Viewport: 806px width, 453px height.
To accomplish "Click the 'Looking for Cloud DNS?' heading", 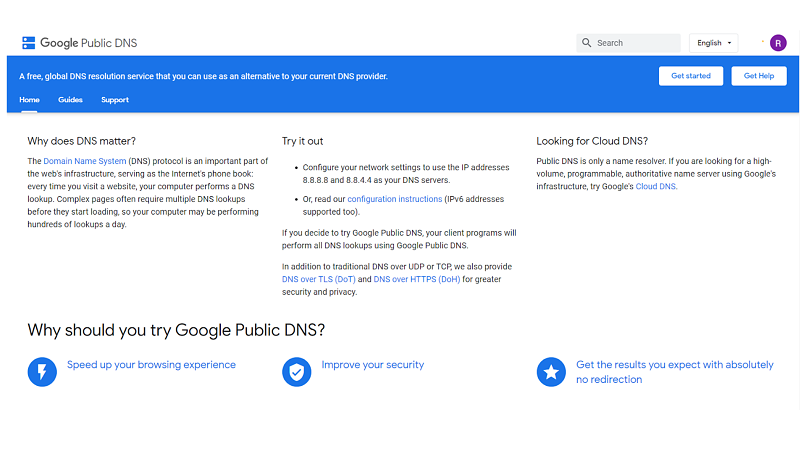I will (x=592, y=141).
